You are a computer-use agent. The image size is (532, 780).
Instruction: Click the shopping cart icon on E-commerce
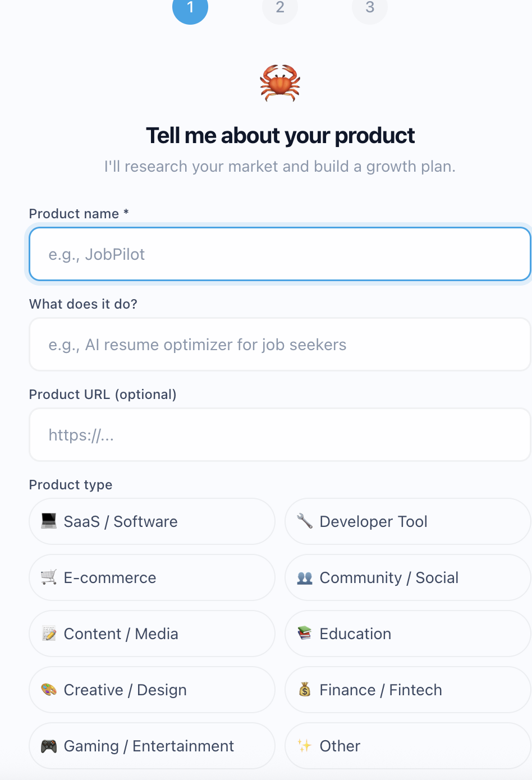click(49, 577)
